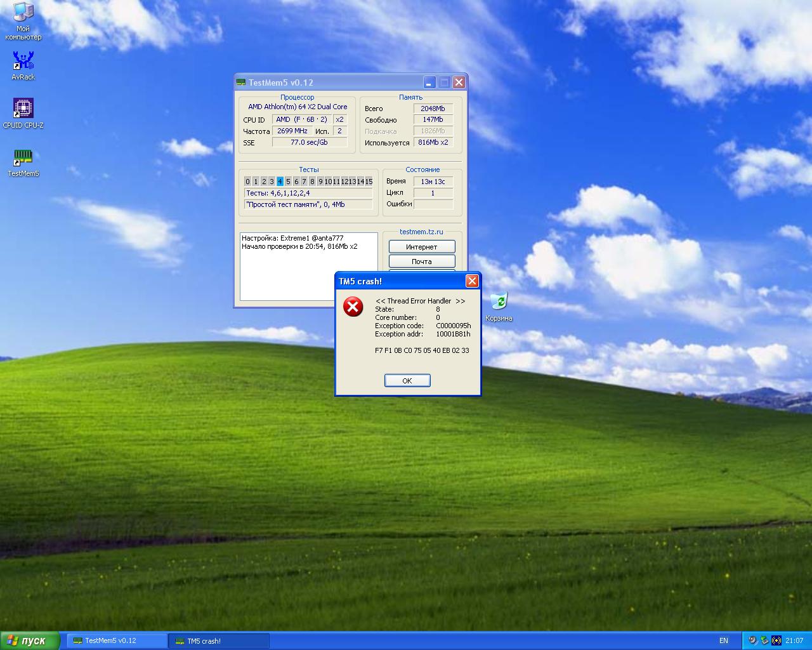Click the OK button in crash dialog

(407, 380)
